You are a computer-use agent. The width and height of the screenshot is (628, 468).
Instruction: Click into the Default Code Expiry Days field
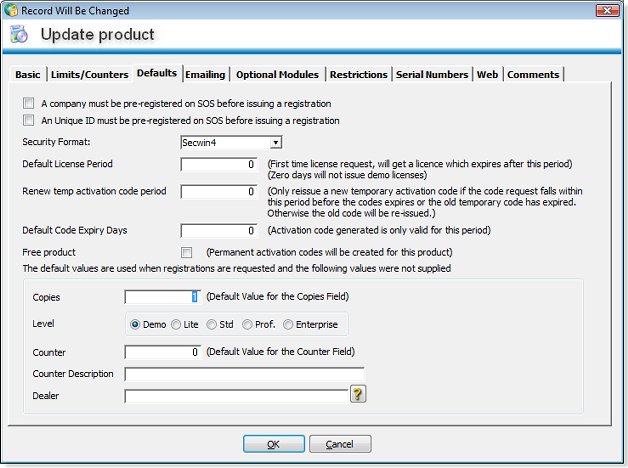(220, 231)
